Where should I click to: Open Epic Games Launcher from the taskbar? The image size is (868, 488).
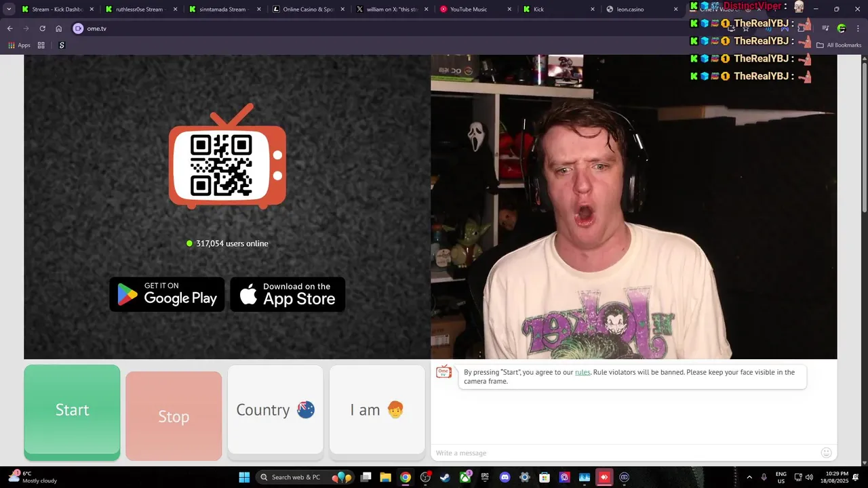coord(485,477)
